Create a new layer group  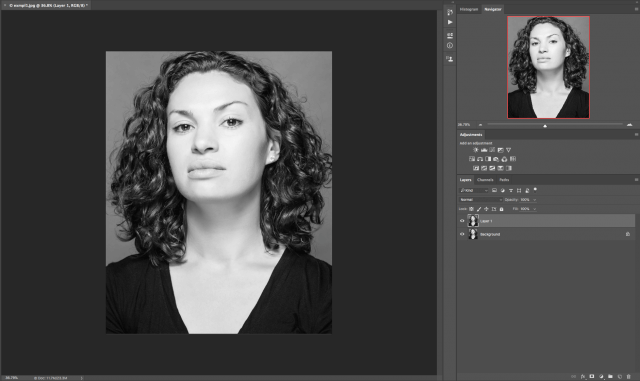click(610, 377)
